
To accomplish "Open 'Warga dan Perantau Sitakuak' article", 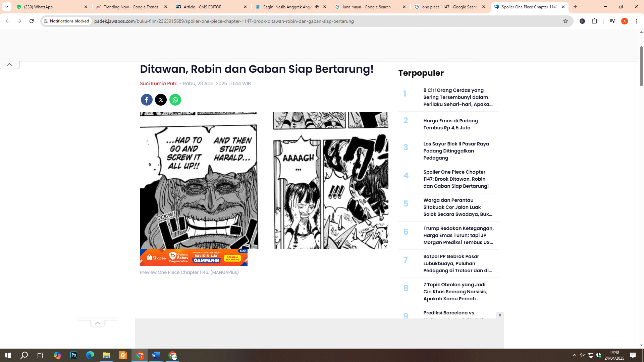I will 458,207.
